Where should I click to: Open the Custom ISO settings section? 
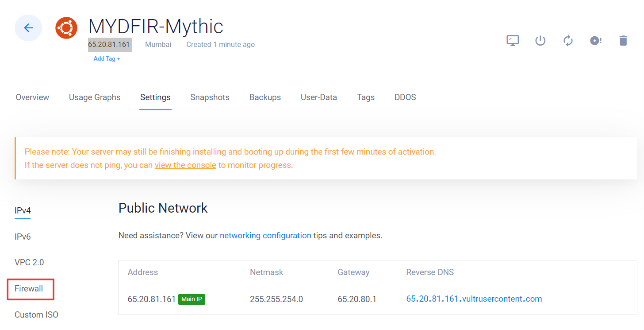(36, 315)
